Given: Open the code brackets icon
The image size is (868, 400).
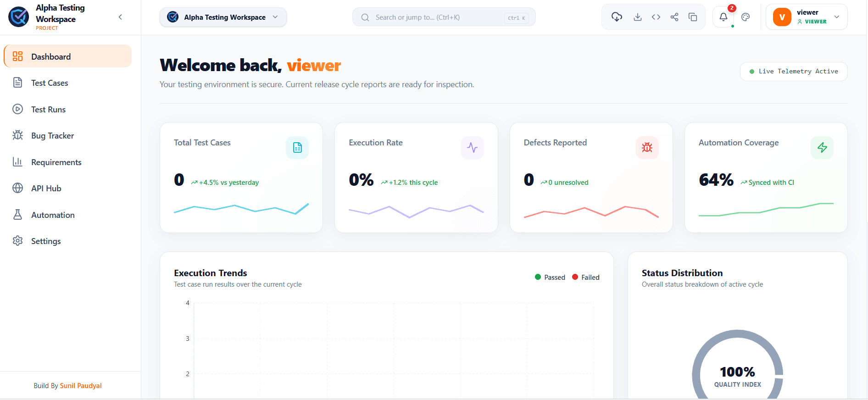Looking at the screenshot, I should click(x=656, y=17).
